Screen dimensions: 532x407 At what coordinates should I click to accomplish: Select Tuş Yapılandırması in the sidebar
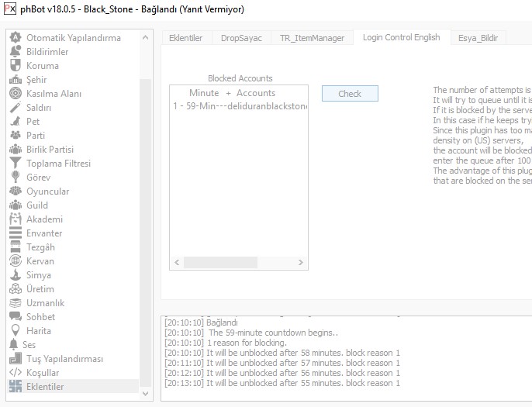coord(64,358)
